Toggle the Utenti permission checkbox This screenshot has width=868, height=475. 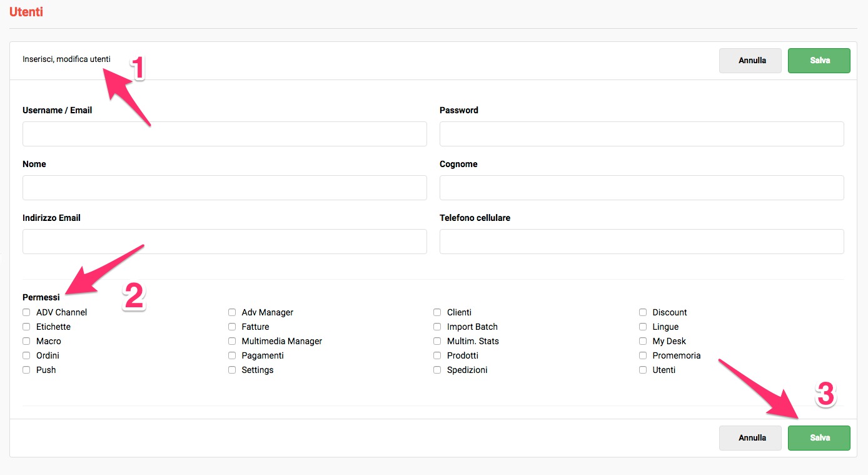(x=643, y=370)
